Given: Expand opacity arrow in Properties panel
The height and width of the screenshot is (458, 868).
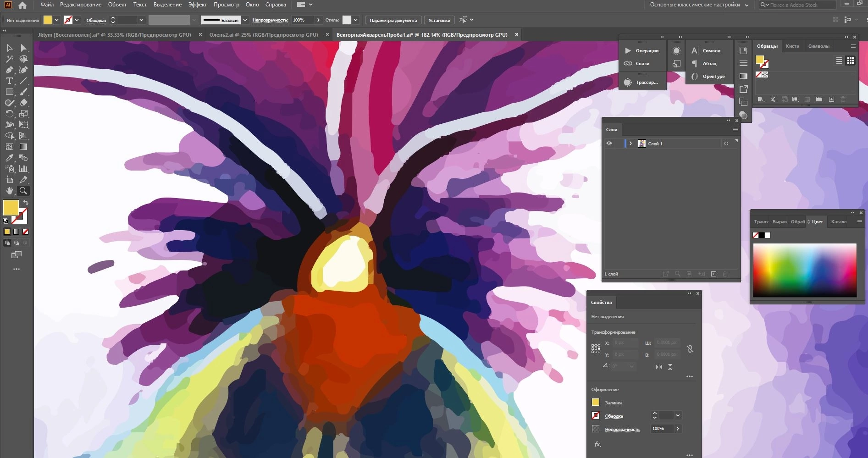Looking at the screenshot, I should point(678,429).
